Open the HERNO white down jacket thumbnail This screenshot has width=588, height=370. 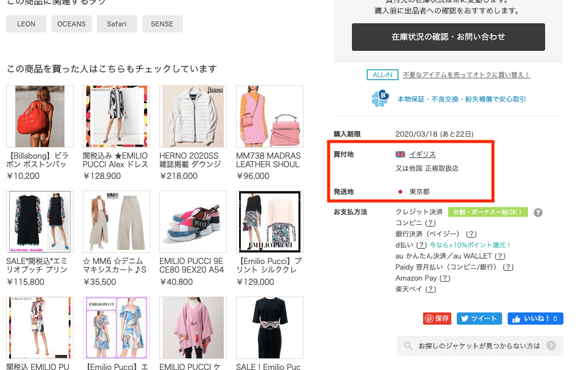click(x=193, y=116)
